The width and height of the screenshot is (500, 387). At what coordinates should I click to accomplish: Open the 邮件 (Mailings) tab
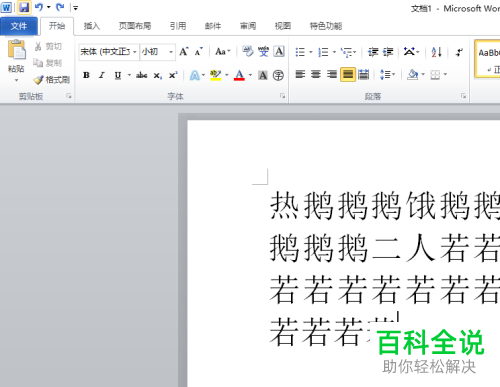coord(213,26)
